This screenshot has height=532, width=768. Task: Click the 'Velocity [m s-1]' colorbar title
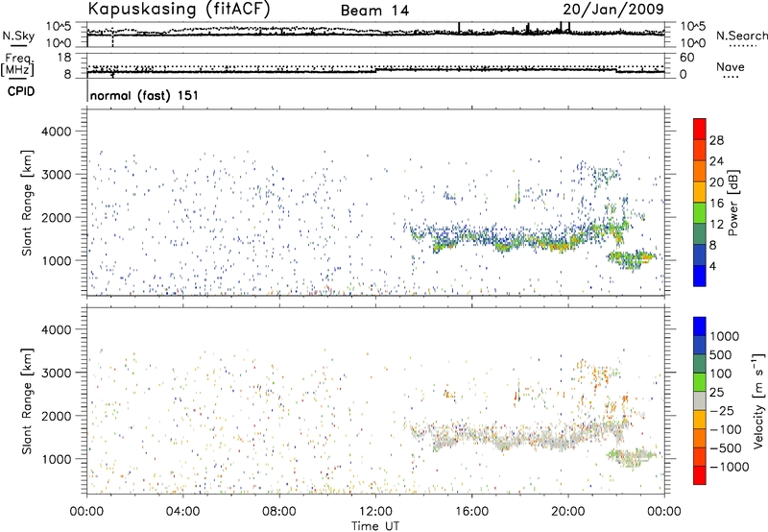(758, 400)
